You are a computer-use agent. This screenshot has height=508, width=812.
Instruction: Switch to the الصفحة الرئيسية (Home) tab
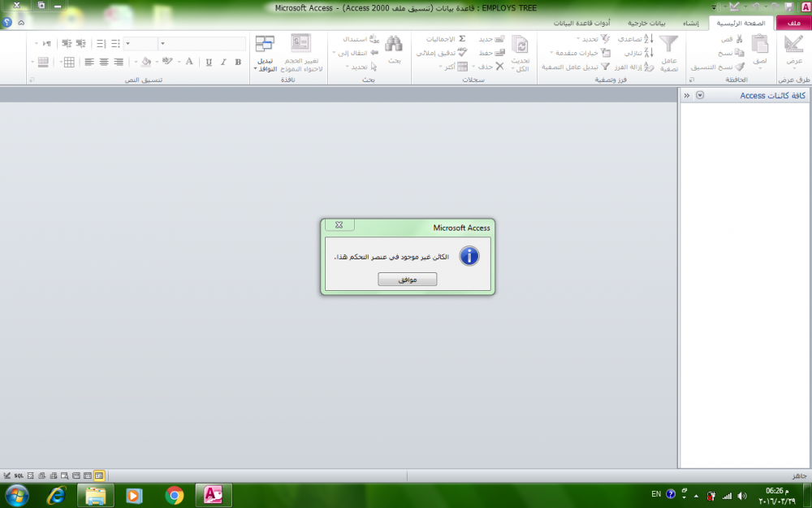point(741,24)
